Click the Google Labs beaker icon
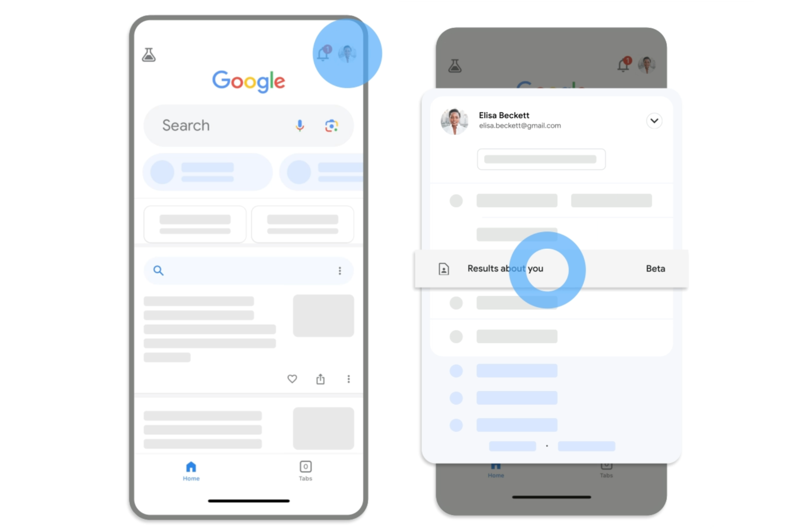Image resolution: width=798 pixels, height=532 pixels. tap(149, 55)
